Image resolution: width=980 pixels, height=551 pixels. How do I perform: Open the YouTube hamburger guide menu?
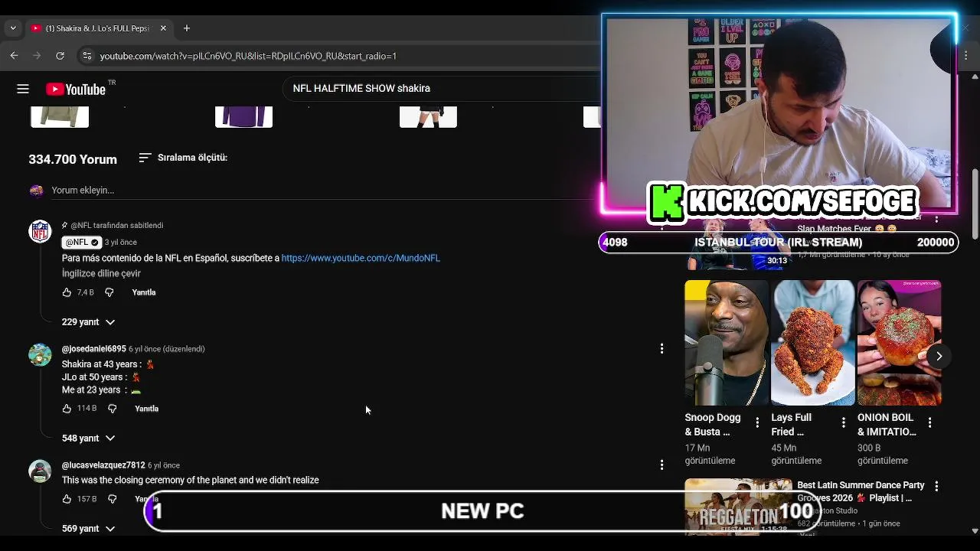23,89
